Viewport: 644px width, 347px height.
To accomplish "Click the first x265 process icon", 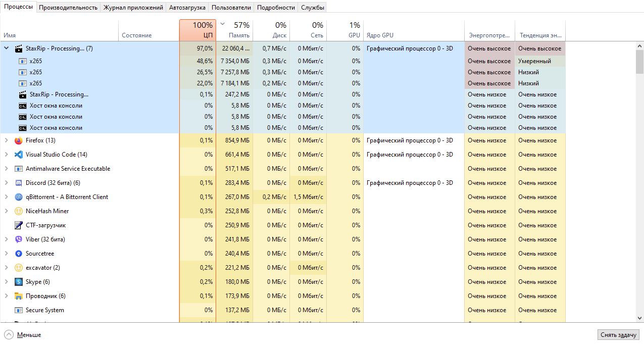I will click(x=23, y=61).
